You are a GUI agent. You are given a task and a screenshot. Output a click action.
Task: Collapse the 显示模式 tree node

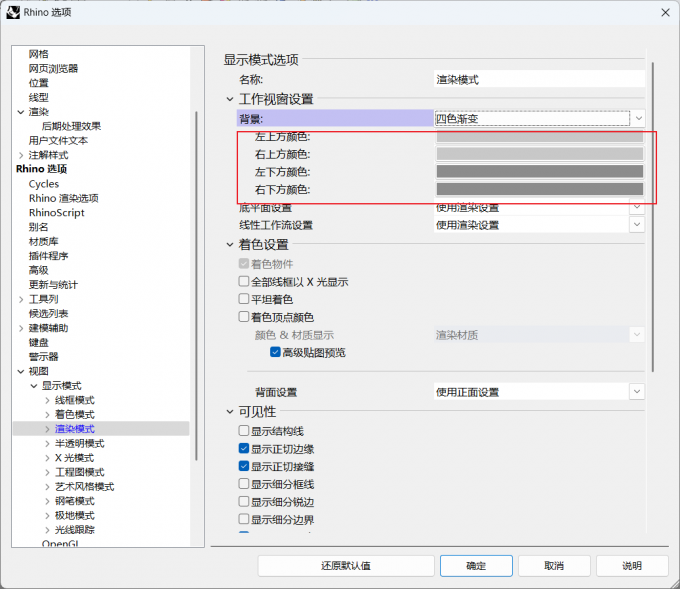click(34, 386)
